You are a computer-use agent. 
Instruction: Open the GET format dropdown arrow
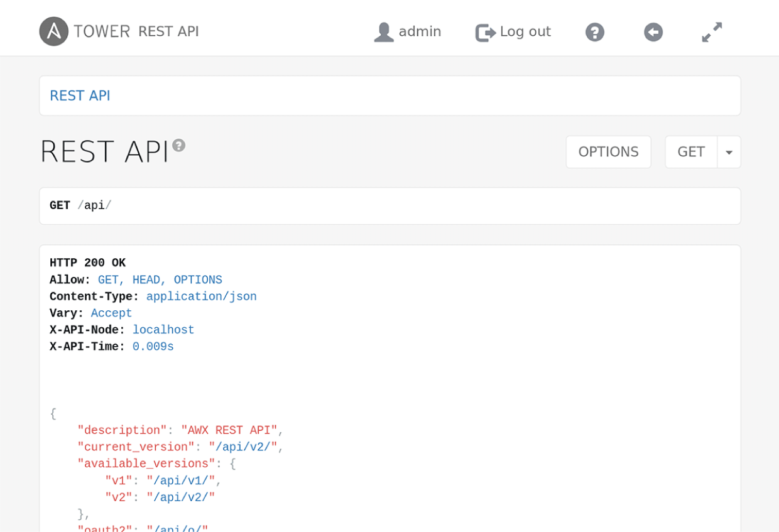click(729, 152)
